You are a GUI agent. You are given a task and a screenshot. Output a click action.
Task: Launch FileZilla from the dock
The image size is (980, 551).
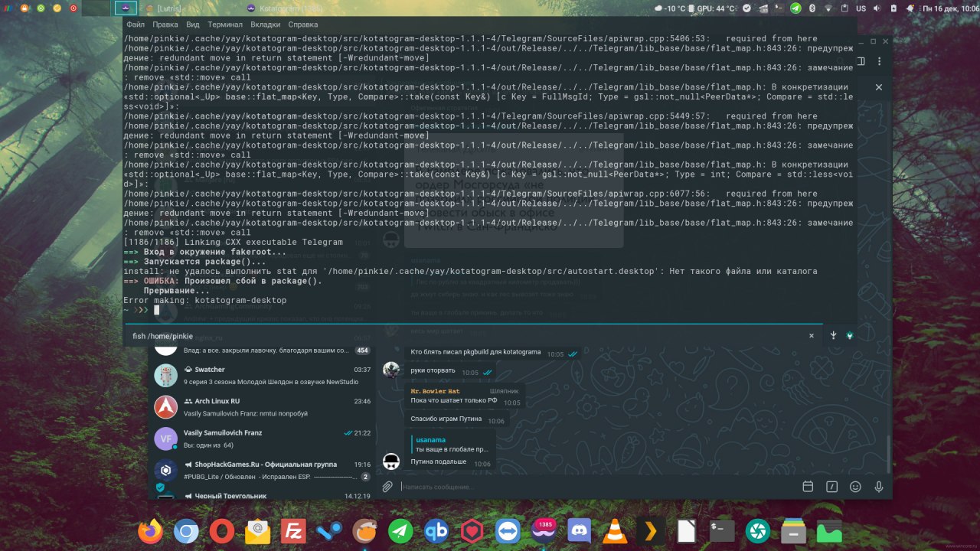(293, 530)
